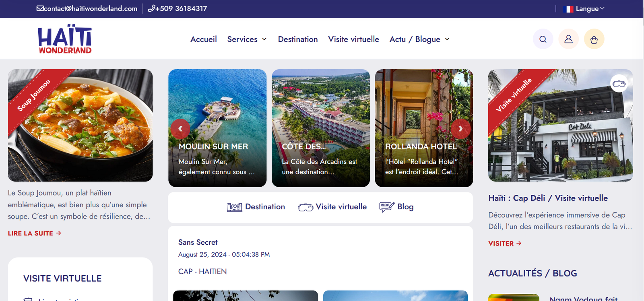Click the VISITER link under Cap Déli
644x301 pixels.
coord(505,243)
